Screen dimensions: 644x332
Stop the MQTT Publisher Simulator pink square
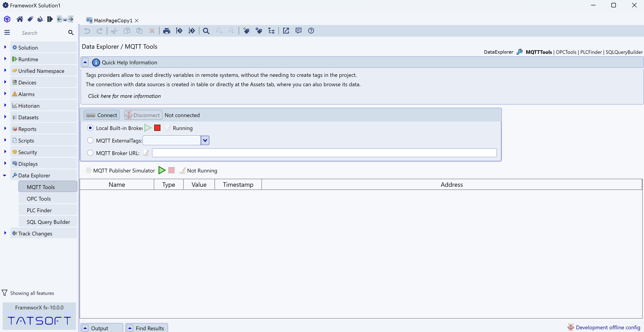171,170
